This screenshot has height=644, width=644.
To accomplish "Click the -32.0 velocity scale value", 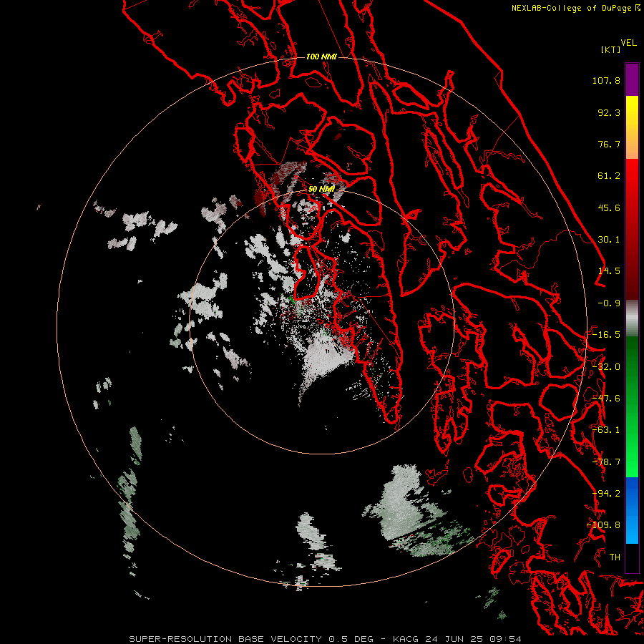I will [x=606, y=367].
